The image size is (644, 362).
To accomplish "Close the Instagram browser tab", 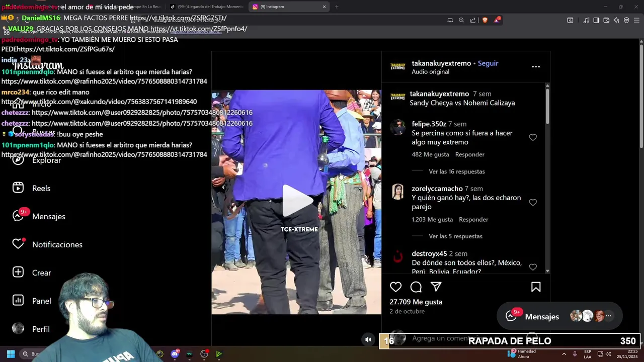I will [324, 7].
